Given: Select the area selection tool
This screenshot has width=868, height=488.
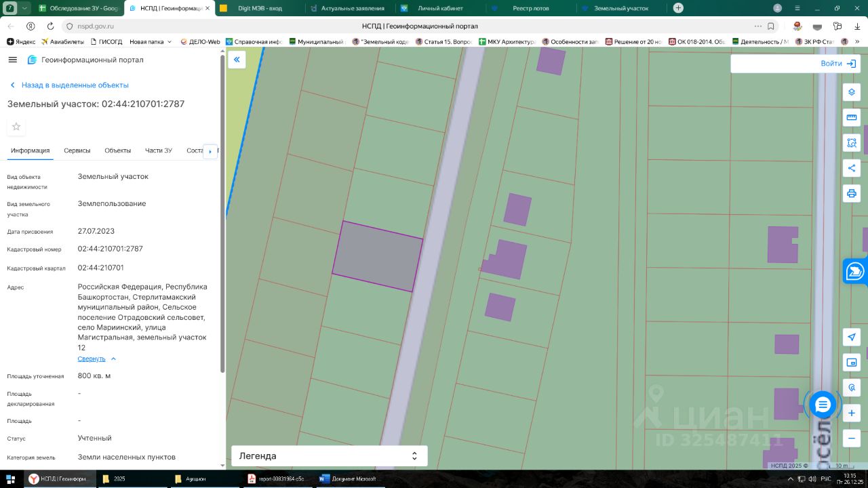Looking at the screenshot, I should (852, 143).
